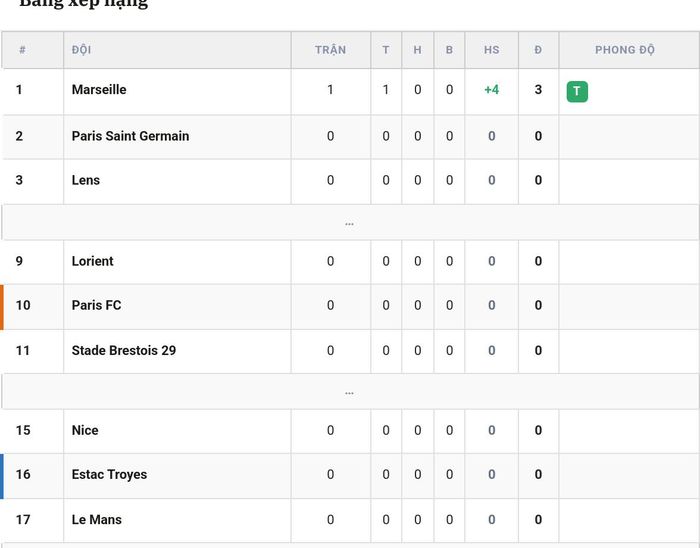Image resolution: width=700 pixels, height=548 pixels.
Task: Open the Paris Saint Germain team link
Action: [130, 136]
